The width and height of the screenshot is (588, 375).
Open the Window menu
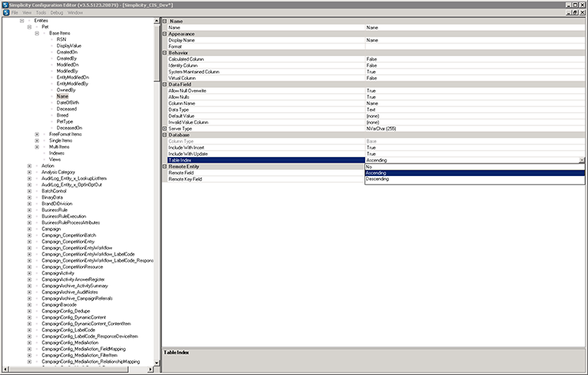pos(75,13)
